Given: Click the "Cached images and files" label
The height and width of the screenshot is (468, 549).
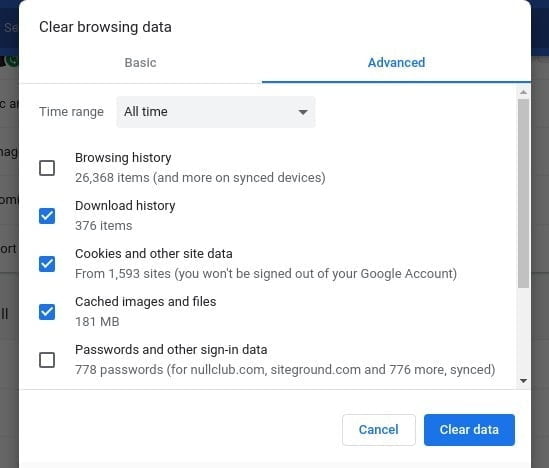Looking at the screenshot, I should click(146, 302).
